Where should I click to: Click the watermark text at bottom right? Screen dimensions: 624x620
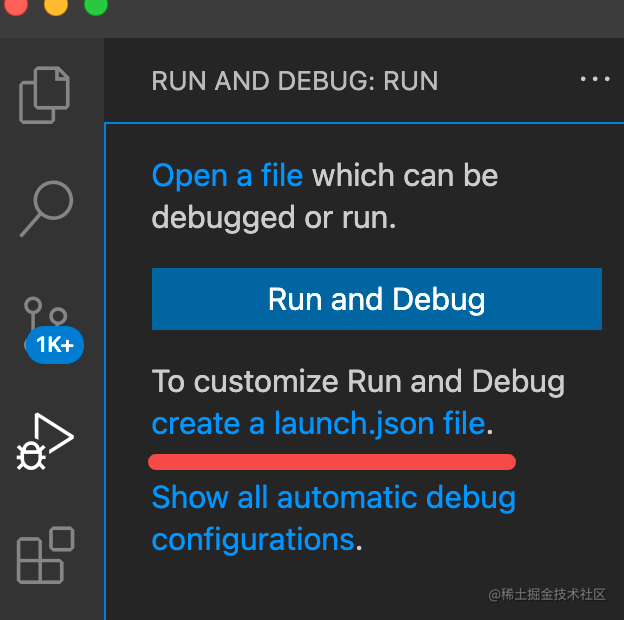547,594
